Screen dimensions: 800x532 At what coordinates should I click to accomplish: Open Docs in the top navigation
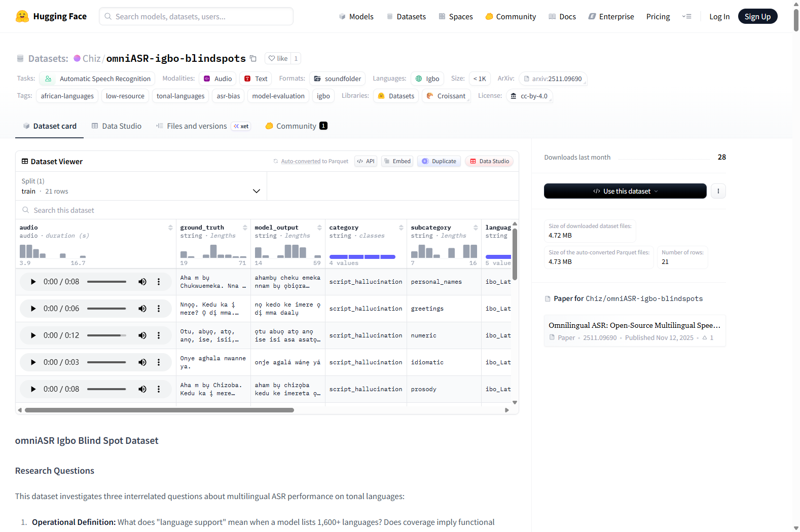[x=562, y=16]
